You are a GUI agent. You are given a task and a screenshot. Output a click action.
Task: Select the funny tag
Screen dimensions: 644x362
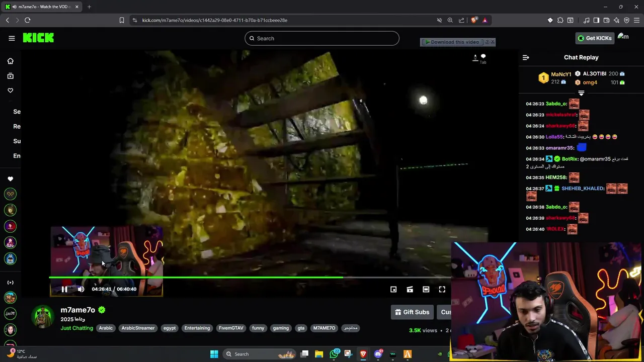tap(258, 328)
